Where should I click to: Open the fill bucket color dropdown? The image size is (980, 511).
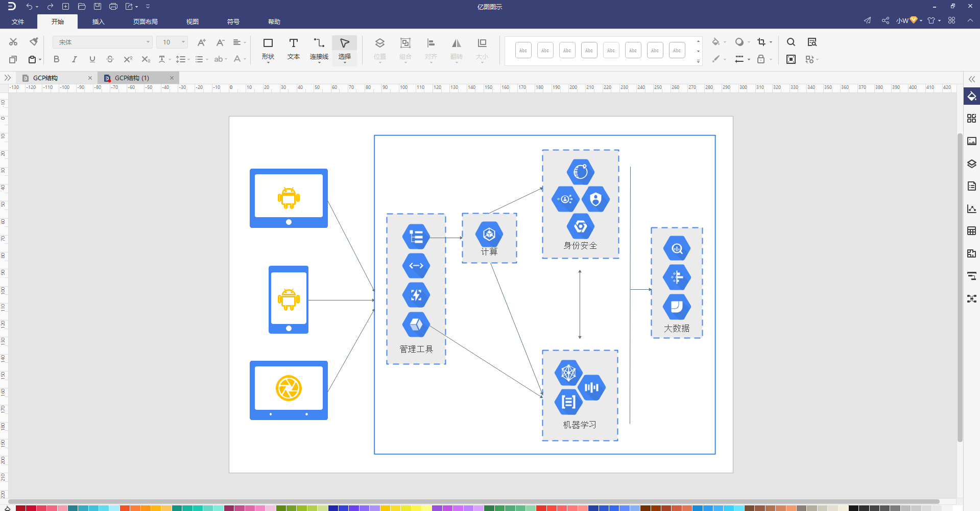coord(719,42)
